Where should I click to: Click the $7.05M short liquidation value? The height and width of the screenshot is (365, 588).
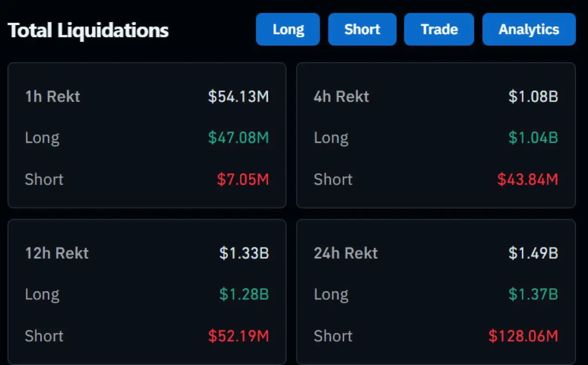point(243,179)
